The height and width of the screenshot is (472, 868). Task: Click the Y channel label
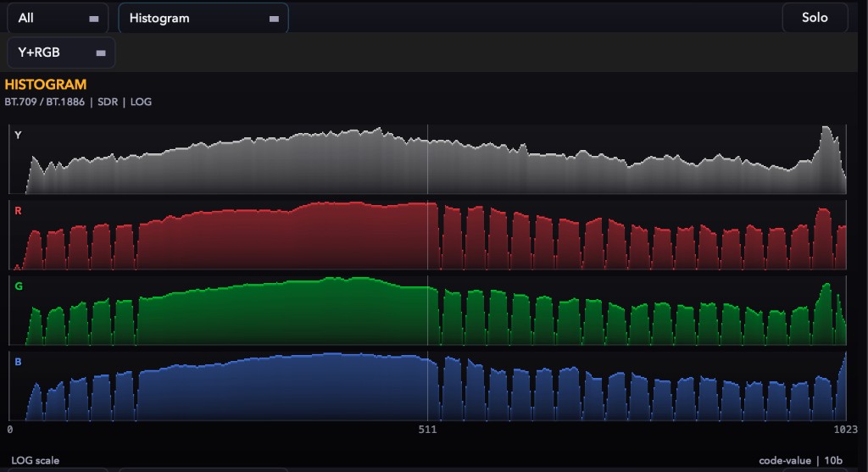point(19,135)
